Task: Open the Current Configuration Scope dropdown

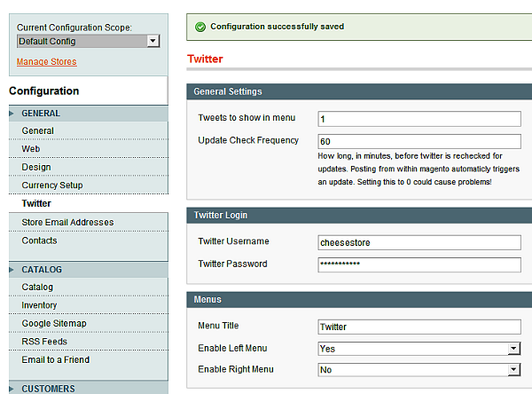Action: 88,41
